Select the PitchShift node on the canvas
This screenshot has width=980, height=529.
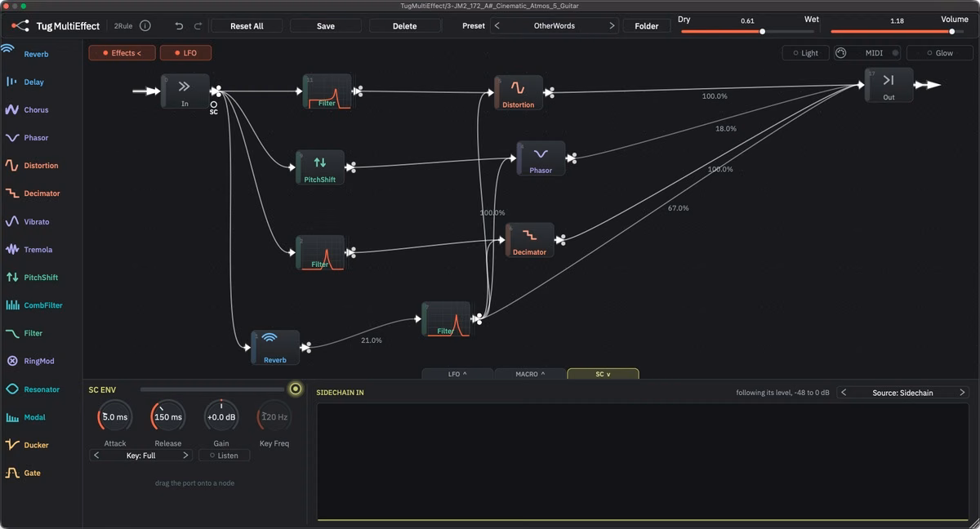(x=319, y=167)
